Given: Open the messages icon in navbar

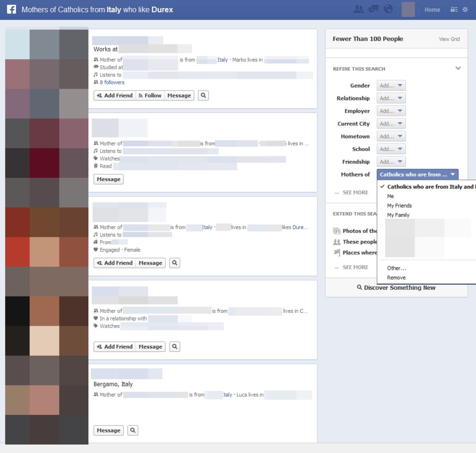Looking at the screenshot, I should click(x=373, y=9).
